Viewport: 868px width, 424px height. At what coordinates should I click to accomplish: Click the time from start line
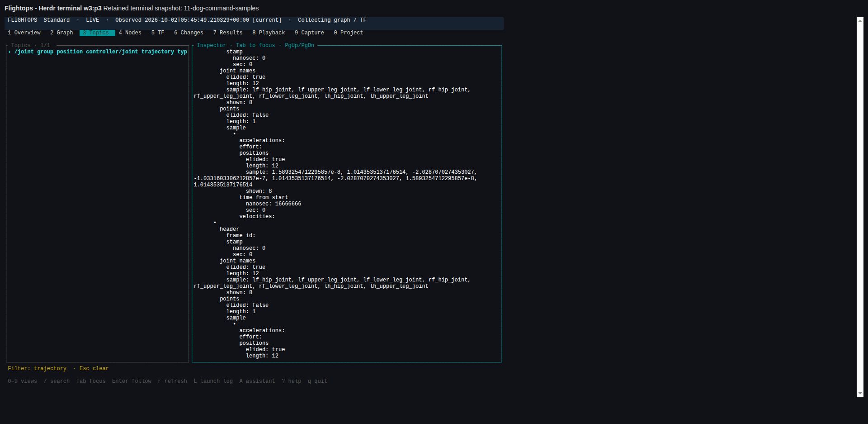coord(264,197)
